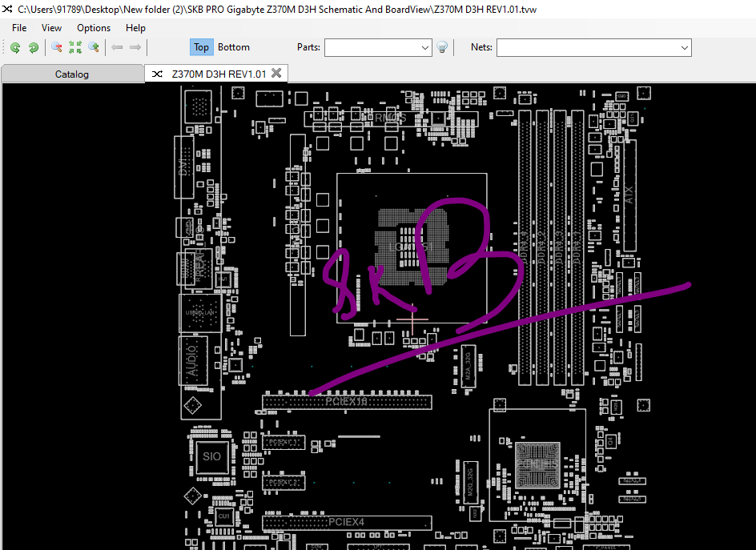Select the ATX power connector

(629, 195)
